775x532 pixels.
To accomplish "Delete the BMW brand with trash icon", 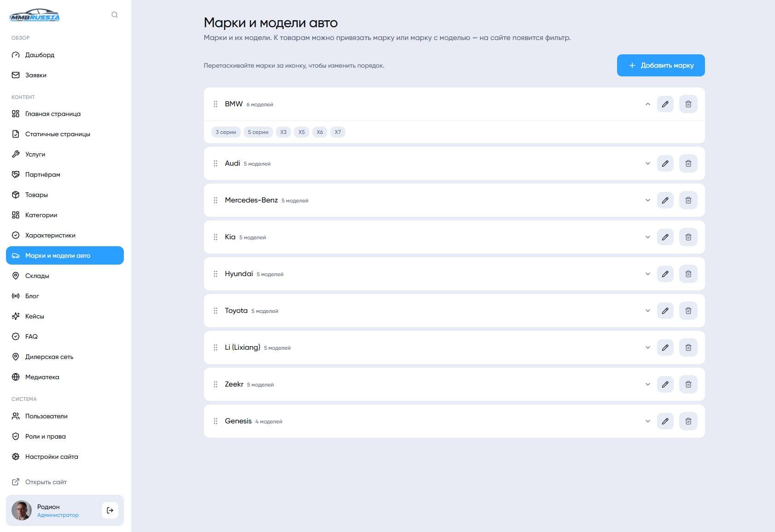I will [688, 104].
